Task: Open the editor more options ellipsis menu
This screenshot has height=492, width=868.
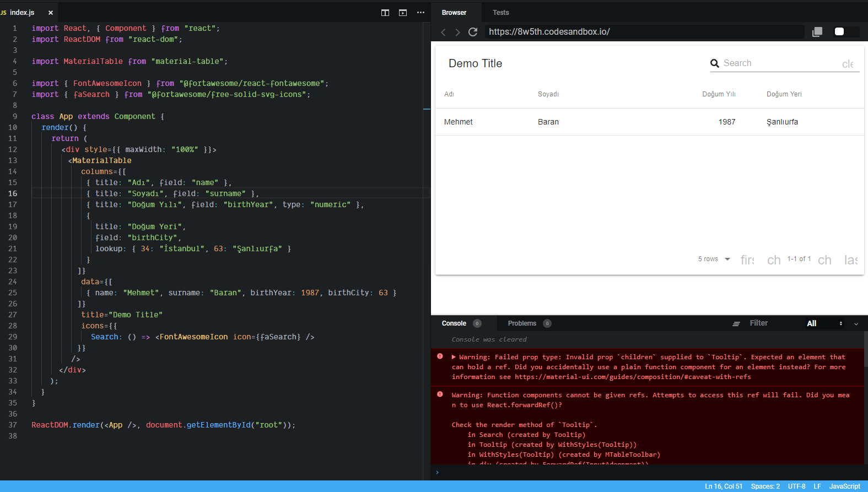Action: [420, 13]
